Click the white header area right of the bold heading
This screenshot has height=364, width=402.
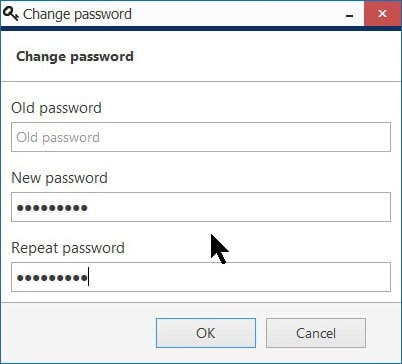267,56
